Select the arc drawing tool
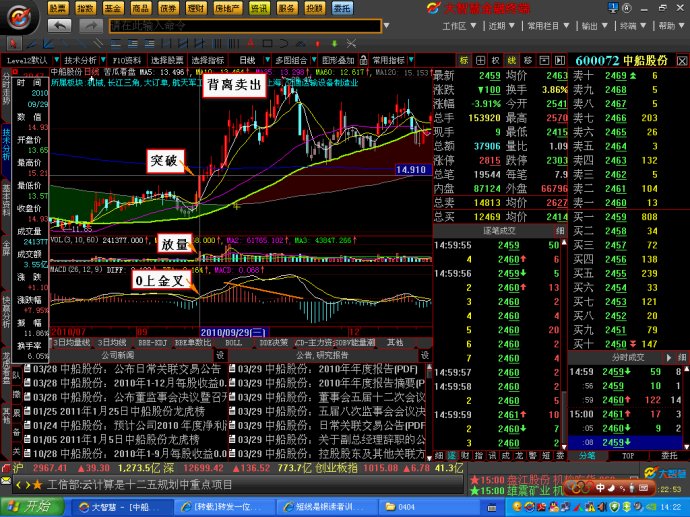The width and height of the screenshot is (690, 517). click(284, 44)
